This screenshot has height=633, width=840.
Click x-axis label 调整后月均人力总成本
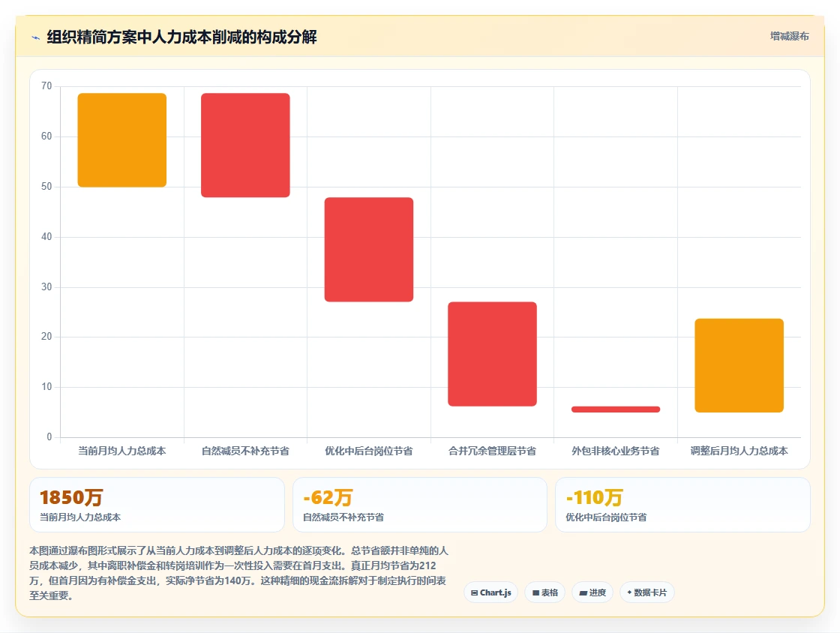click(x=739, y=451)
